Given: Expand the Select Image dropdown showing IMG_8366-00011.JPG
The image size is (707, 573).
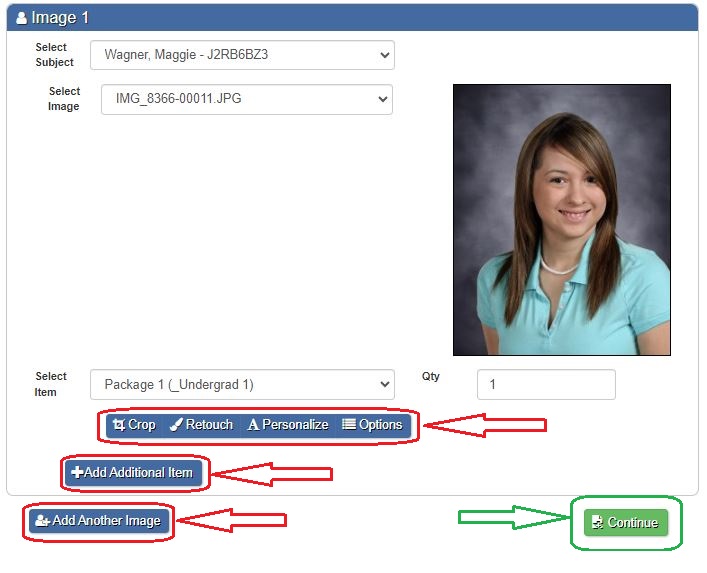Looking at the screenshot, I should [247, 99].
